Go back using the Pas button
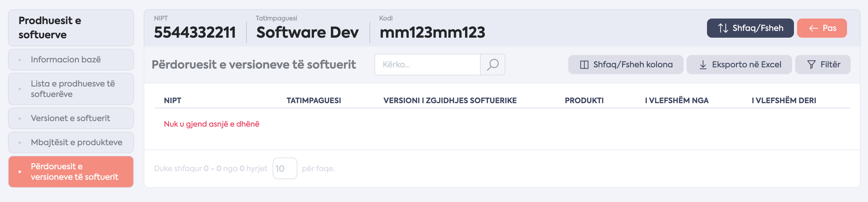Viewport: 868px width, 202px height. click(821, 28)
